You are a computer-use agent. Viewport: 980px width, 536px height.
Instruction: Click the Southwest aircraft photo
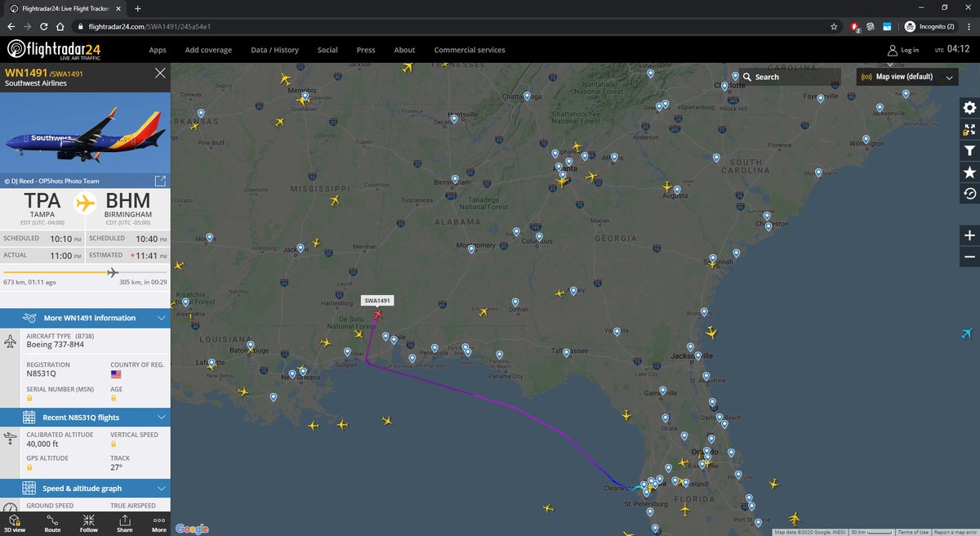click(85, 141)
